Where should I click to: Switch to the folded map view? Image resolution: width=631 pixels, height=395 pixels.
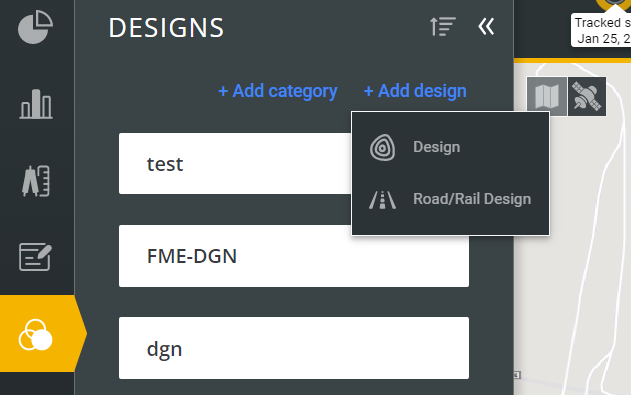(x=546, y=97)
